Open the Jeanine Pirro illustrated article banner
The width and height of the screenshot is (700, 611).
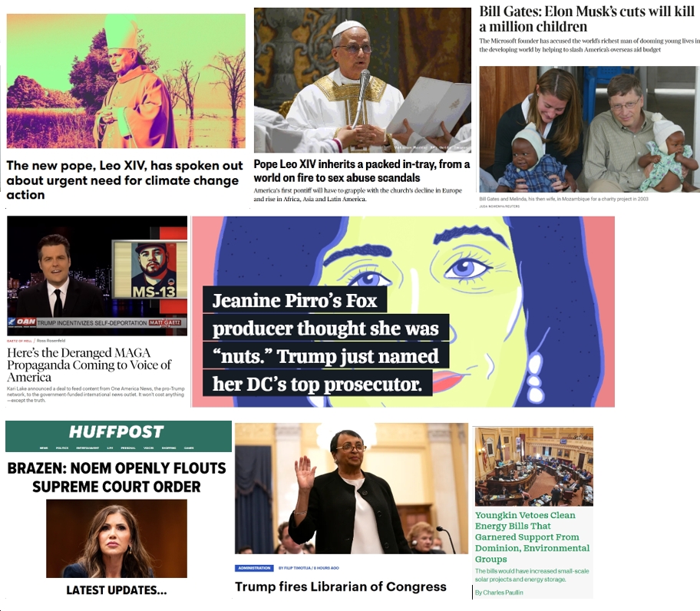click(x=403, y=312)
